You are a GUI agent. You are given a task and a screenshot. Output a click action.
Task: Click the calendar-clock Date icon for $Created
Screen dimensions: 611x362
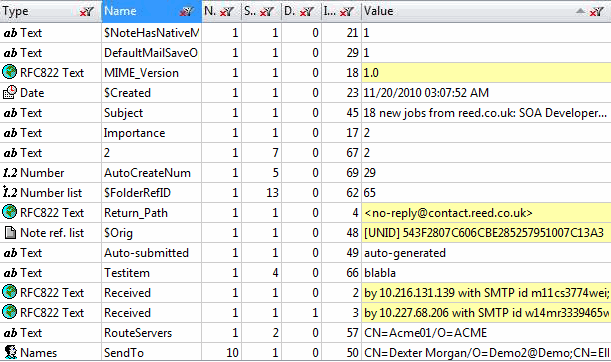click(10, 92)
